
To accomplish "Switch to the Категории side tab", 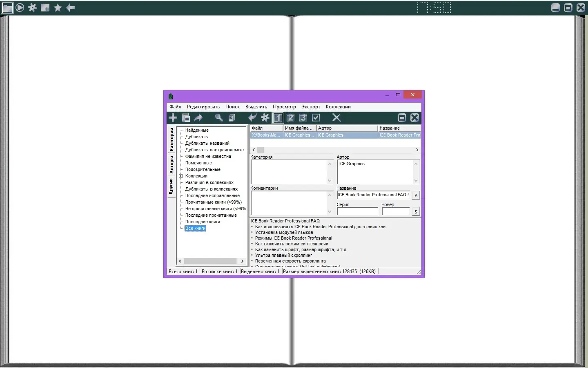I will [x=171, y=139].
